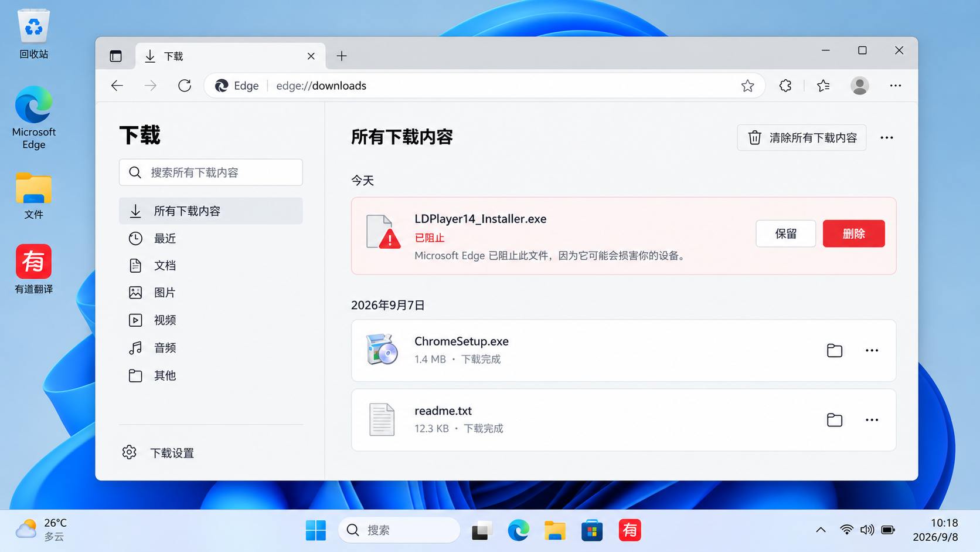Open File Explorer on taskbar
This screenshot has height=552, width=980.
(x=554, y=530)
